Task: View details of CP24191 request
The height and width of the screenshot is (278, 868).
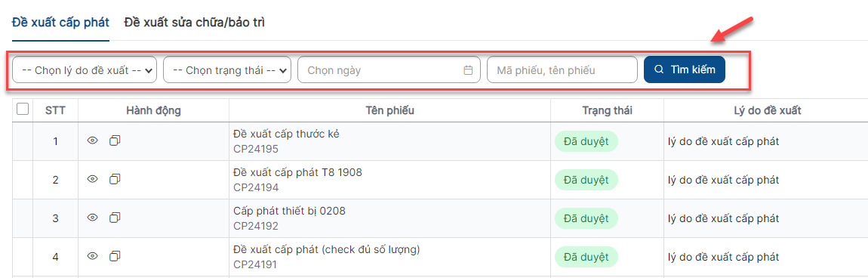Action: (x=93, y=256)
